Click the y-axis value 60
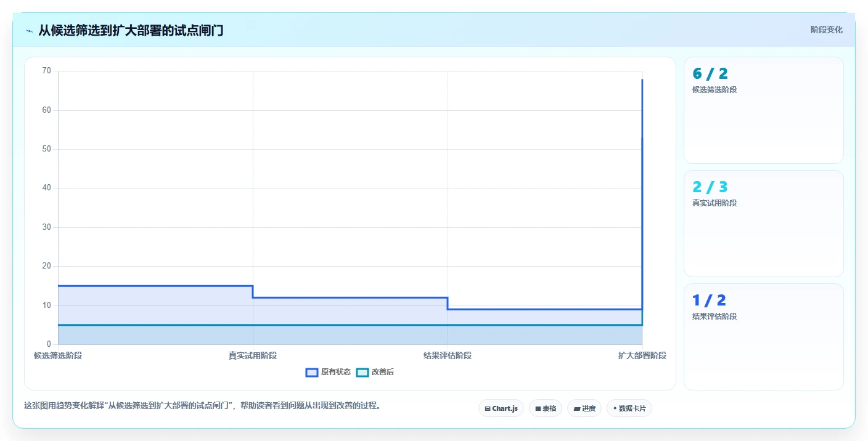This screenshot has width=868, height=441. tap(47, 110)
